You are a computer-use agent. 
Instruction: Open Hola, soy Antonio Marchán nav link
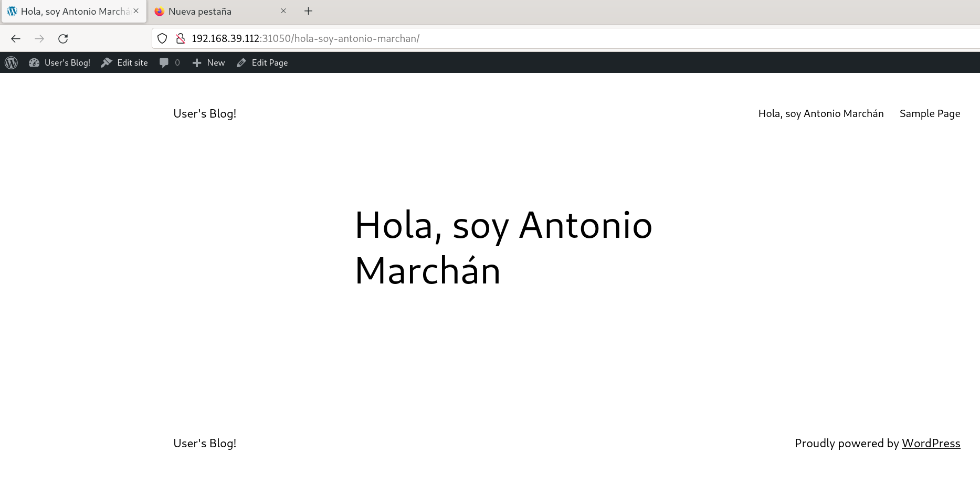coord(820,113)
